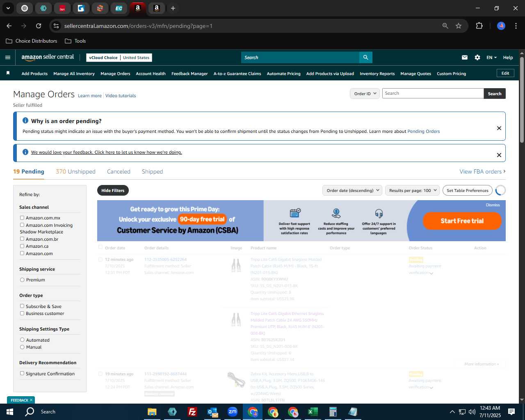The height and width of the screenshot is (420, 525).
Task: Click the Amazon Seller Central logo
Action: (x=48, y=57)
